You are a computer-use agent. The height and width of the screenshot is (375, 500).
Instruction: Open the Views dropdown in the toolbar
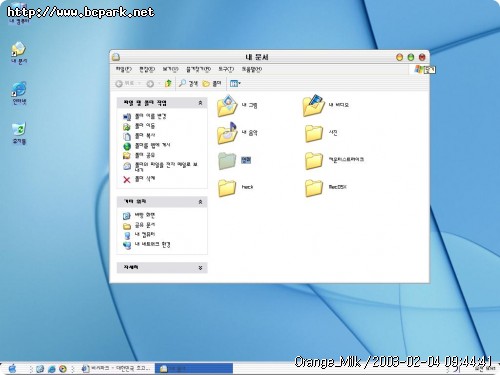(235, 83)
